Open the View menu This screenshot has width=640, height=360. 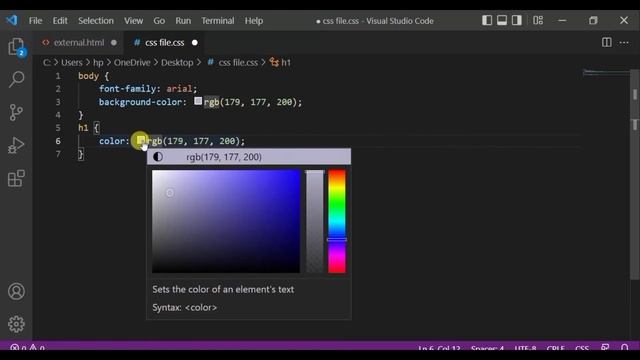(133, 20)
